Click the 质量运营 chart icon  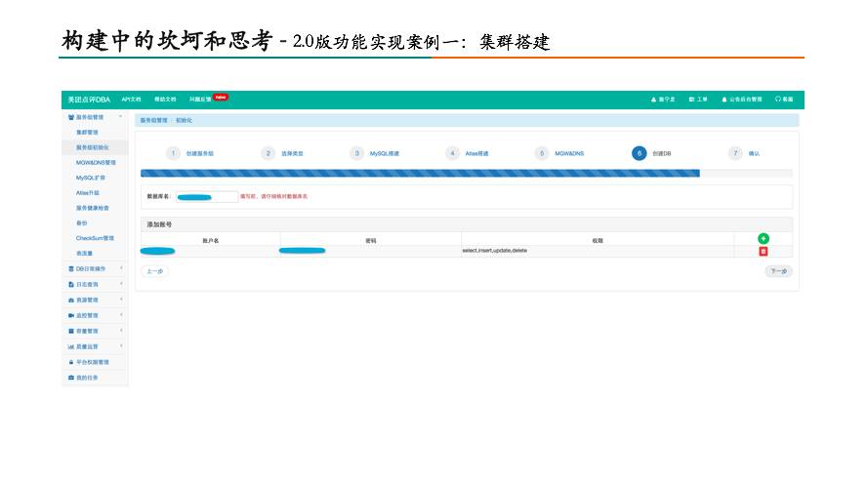click(x=71, y=346)
